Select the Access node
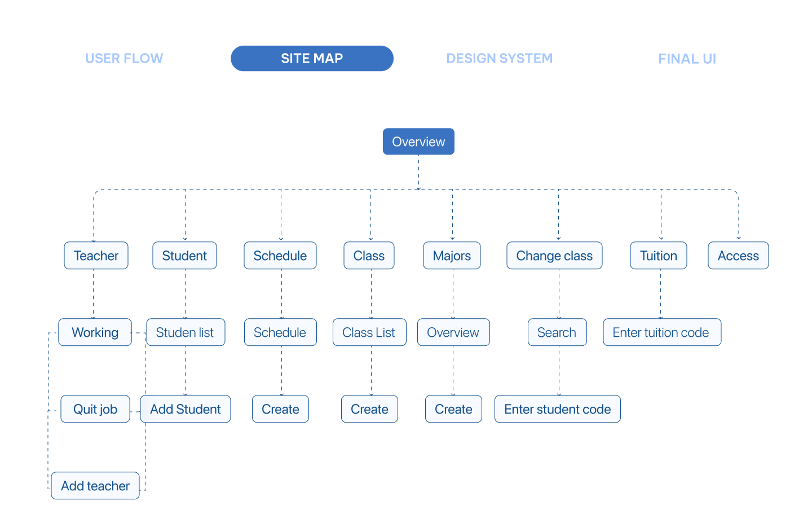Screen dimensions: 812x523 point(738,256)
